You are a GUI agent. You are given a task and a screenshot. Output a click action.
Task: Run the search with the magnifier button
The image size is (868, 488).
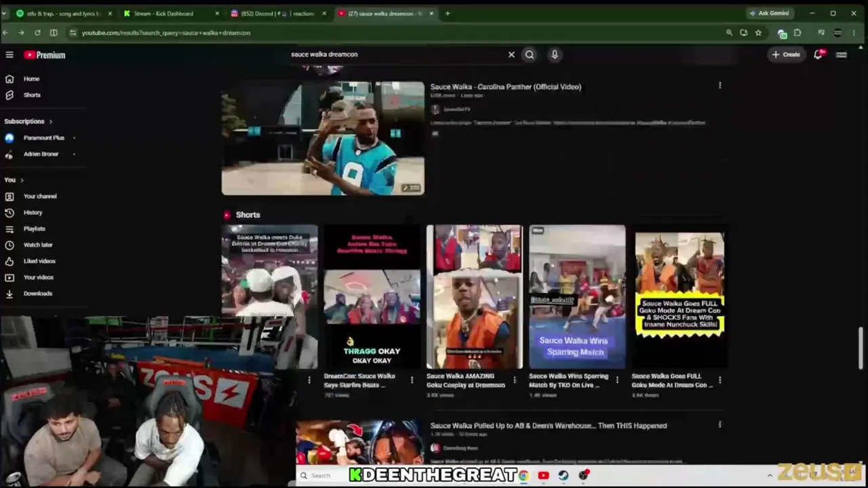point(530,55)
